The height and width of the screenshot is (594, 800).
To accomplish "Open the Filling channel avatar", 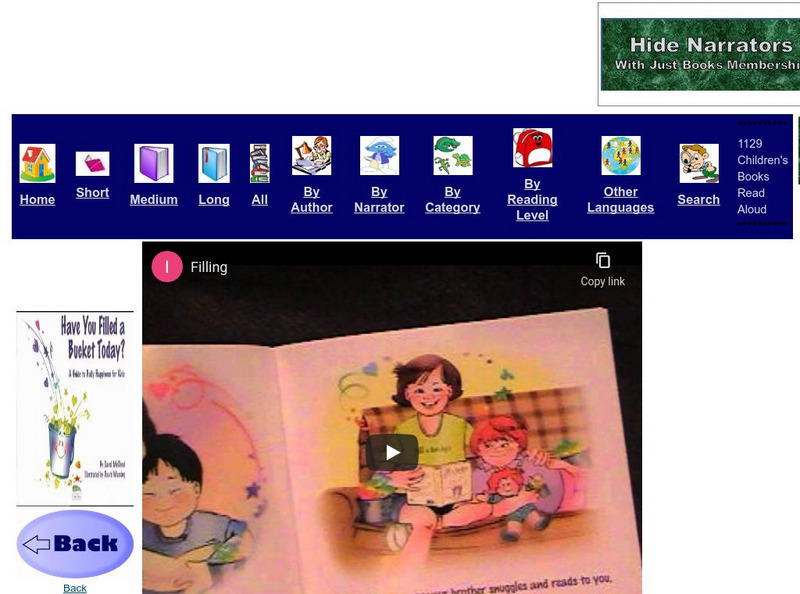I will pos(167,266).
